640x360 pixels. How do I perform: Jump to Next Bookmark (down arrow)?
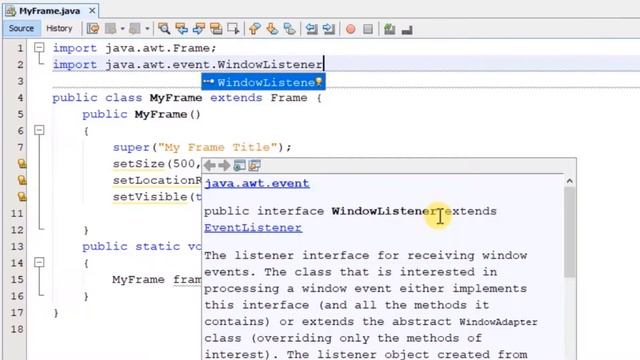[272, 29]
